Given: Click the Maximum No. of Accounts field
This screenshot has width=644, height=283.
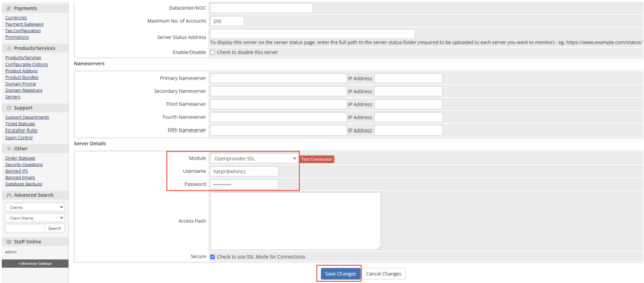Looking at the screenshot, I should click(227, 21).
